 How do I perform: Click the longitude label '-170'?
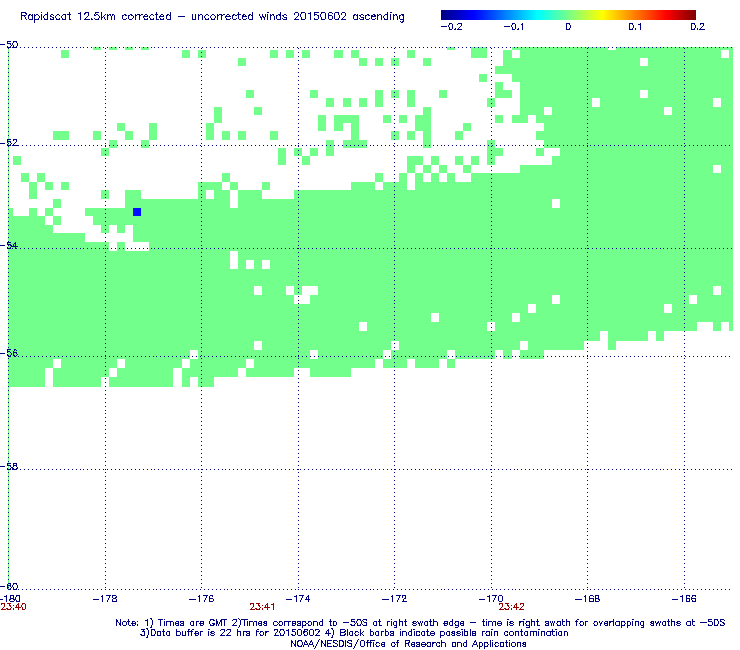491,599
